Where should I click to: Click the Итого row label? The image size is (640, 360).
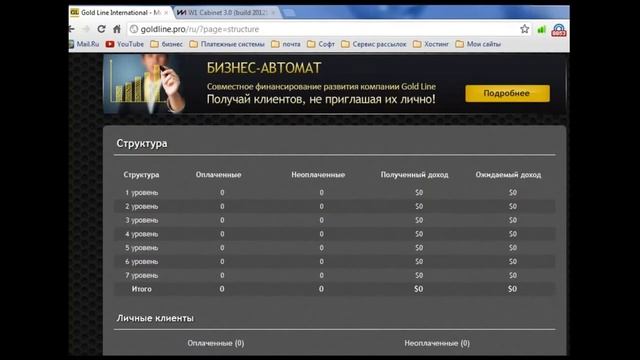pos(142,289)
